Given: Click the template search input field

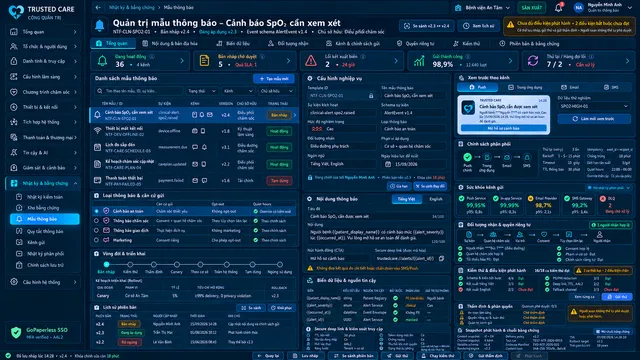Looking at the screenshot, I should pyautogui.click(x=139, y=91).
